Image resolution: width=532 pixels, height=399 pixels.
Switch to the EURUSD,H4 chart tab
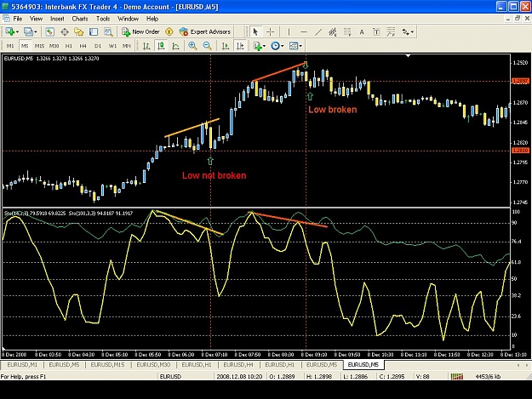(x=238, y=365)
